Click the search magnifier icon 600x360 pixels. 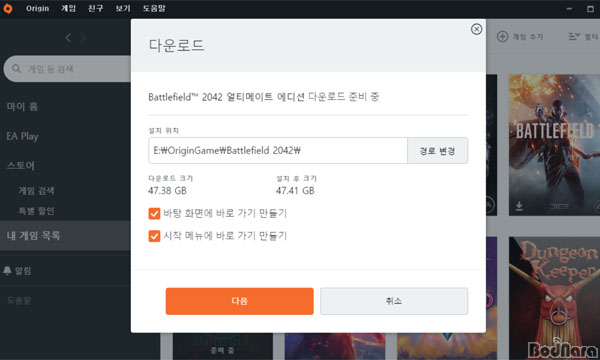(x=16, y=69)
